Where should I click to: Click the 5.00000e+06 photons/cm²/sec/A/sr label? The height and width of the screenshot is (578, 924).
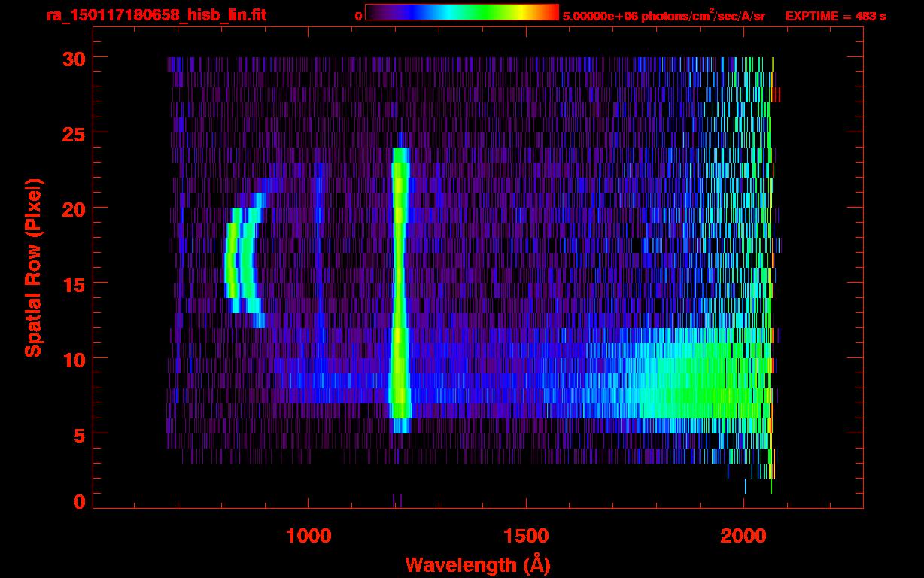(x=664, y=16)
